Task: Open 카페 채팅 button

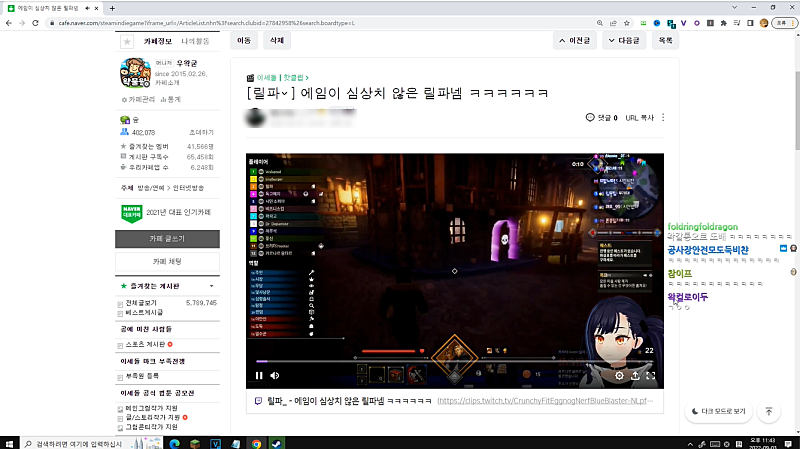Action: (x=167, y=261)
